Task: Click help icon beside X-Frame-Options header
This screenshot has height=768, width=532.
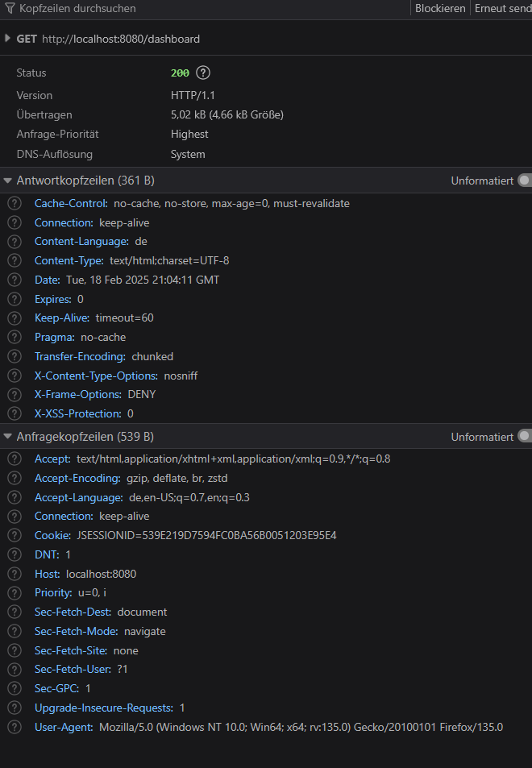Action: (x=15, y=394)
